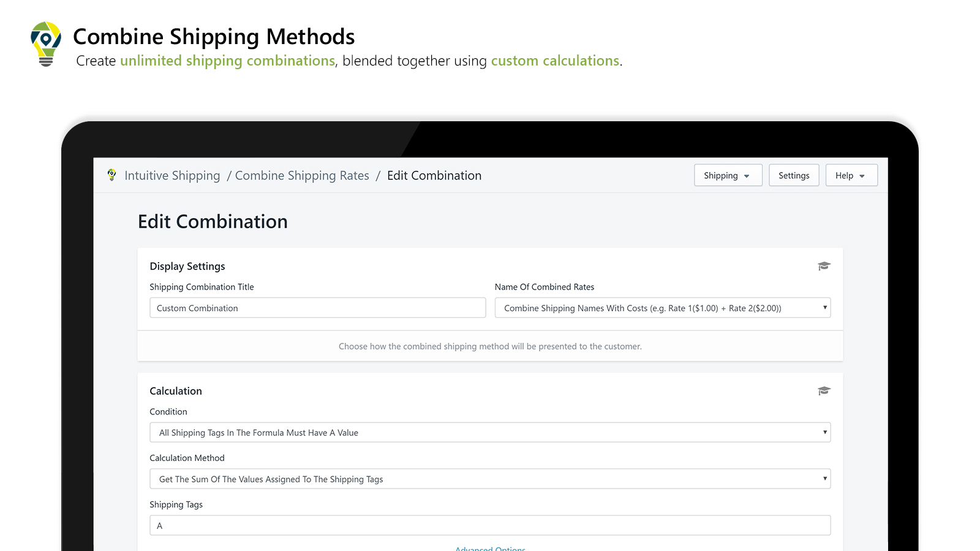Open the Condition dropdown
The height and width of the screenshot is (551, 980).
tap(490, 432)
